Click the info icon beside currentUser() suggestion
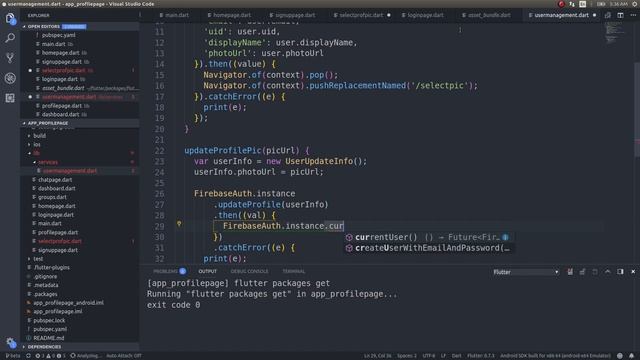 (x=505, y=237)
